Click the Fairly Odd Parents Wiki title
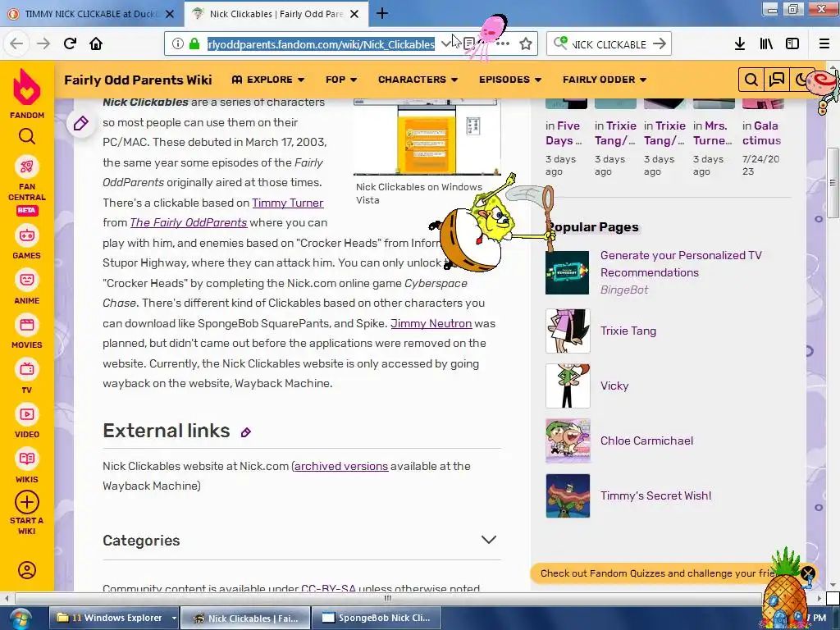The image size is (840, 630). (138, 80)
